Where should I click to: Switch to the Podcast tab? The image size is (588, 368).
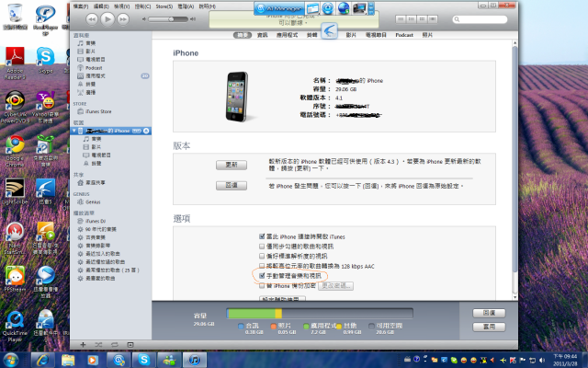(x=404, y=35)
